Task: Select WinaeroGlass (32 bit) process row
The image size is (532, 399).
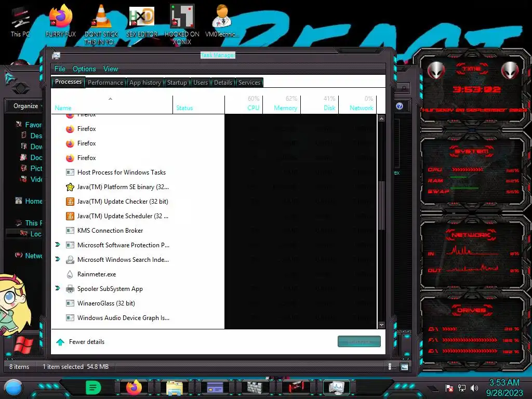Action: 215,303
